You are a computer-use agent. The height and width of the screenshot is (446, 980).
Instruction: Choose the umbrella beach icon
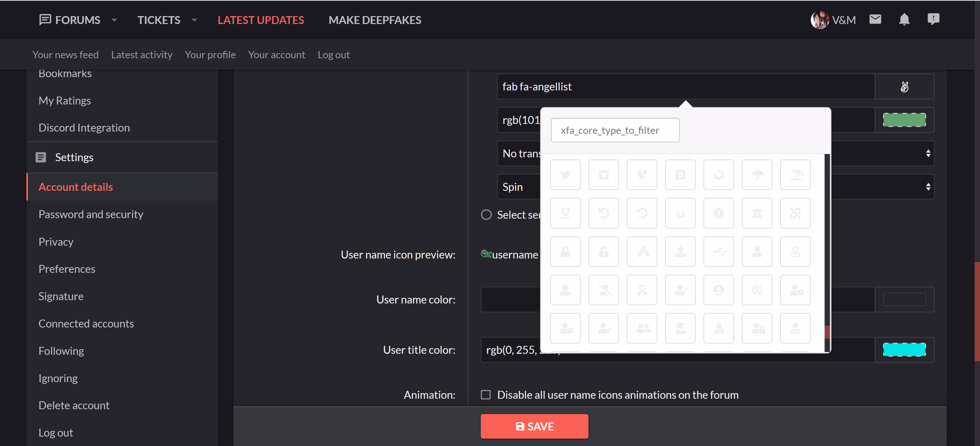[795, 174]
